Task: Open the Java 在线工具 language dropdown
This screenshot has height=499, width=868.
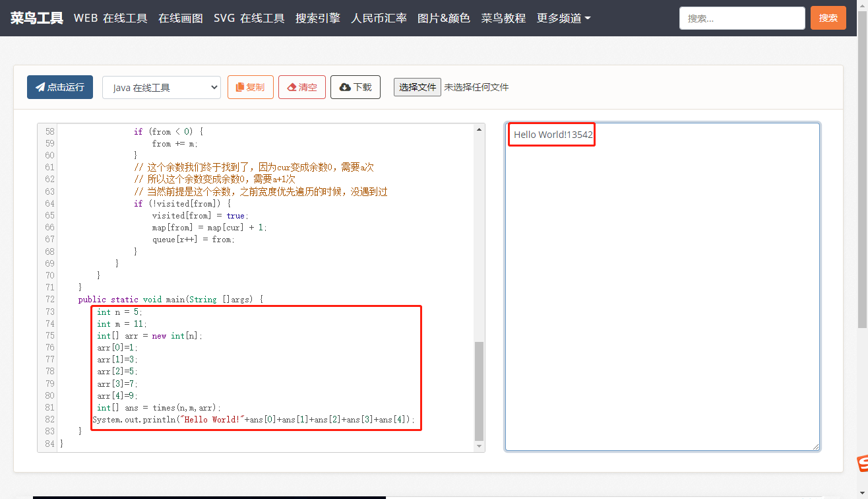Action: [x=162, y=87]
